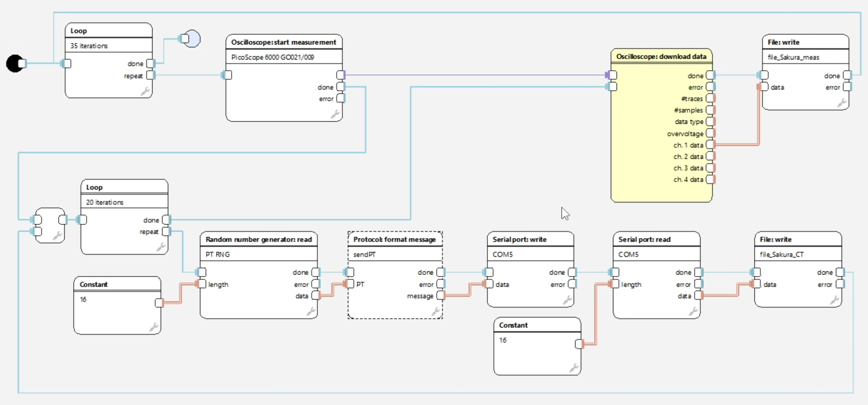
Task: Click wrench icon on Random number generator block
Action: (311, 312)
